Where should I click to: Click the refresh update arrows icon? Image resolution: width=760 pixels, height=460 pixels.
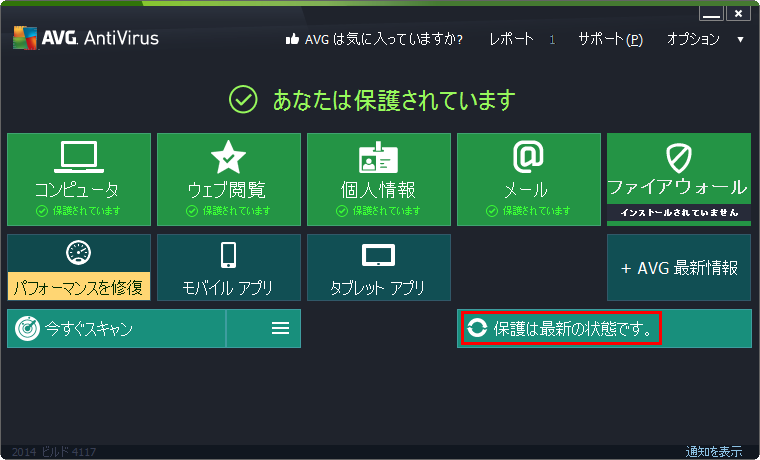tap(477, 328)
